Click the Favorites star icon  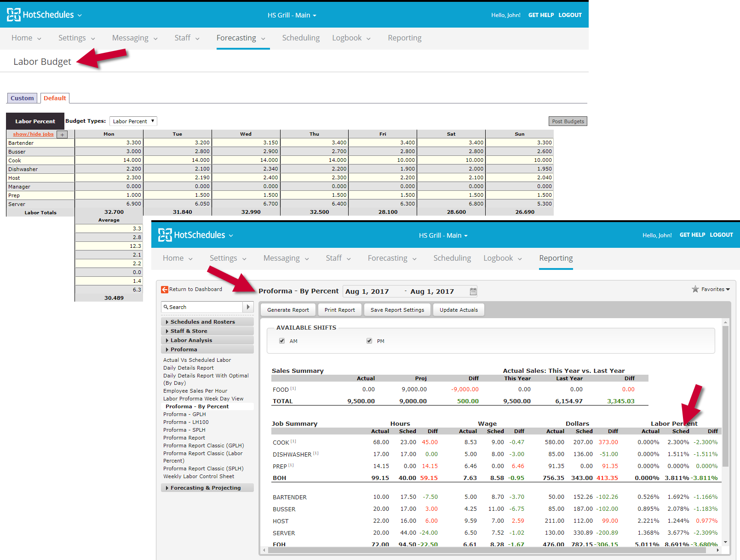click(x=695, y=289)
